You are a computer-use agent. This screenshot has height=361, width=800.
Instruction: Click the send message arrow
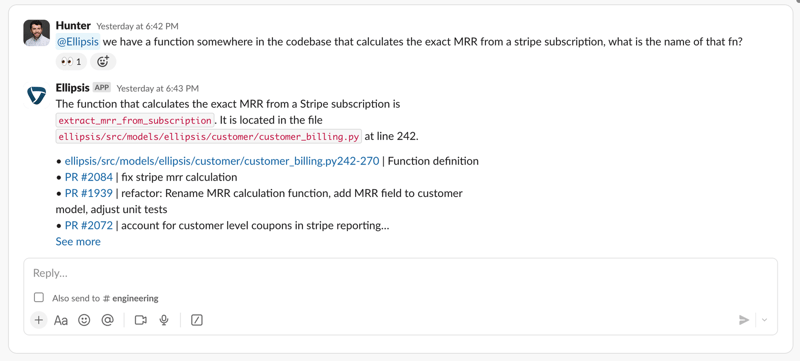(x=744, y=320)
